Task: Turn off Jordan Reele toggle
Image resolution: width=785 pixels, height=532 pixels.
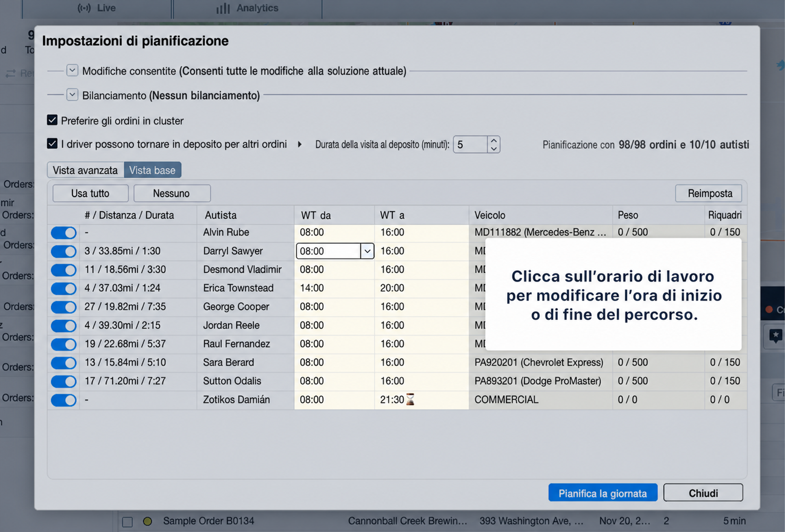Action: tap(64, 325)
